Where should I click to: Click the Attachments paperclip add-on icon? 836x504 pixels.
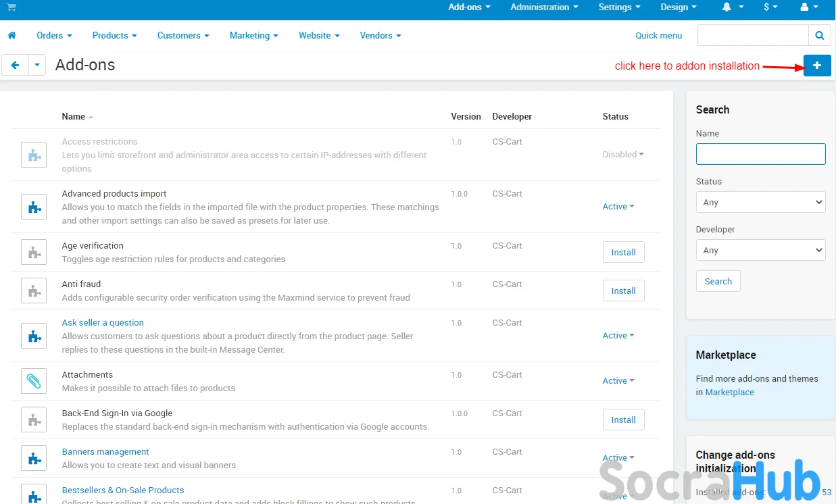pos(34,381)
